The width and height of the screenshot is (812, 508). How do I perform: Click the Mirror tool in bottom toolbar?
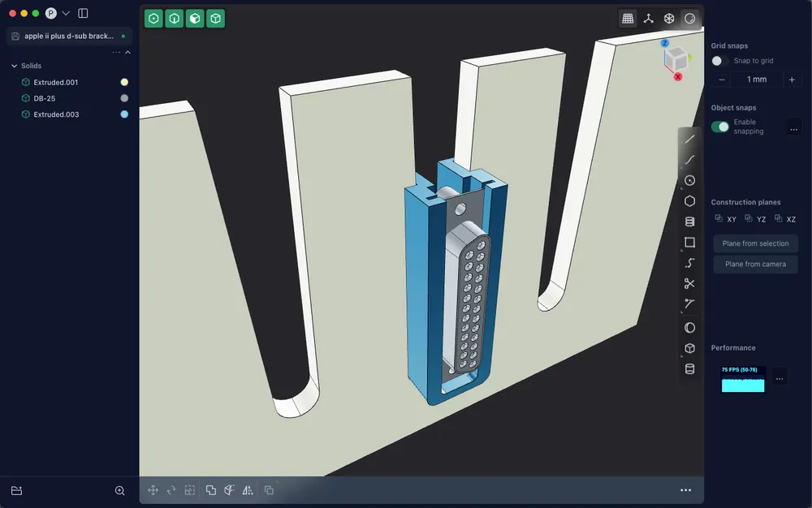[x=248, y=490]
